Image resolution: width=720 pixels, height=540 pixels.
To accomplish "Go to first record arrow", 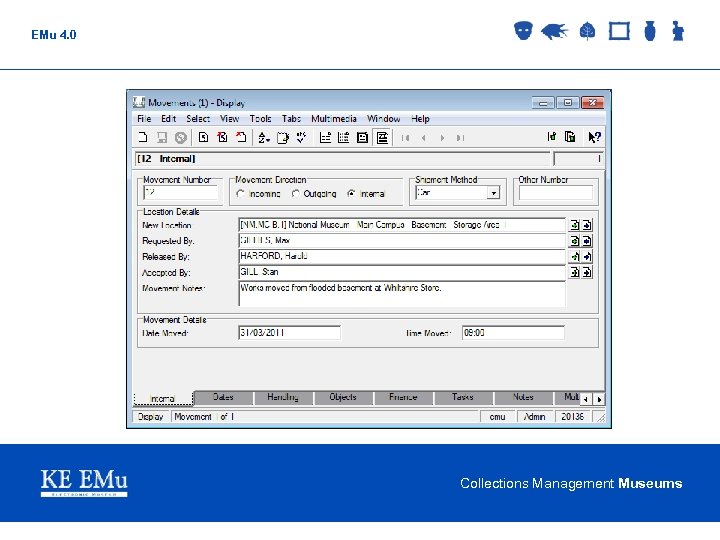I will pyautogui.click(x=405, y=138).
